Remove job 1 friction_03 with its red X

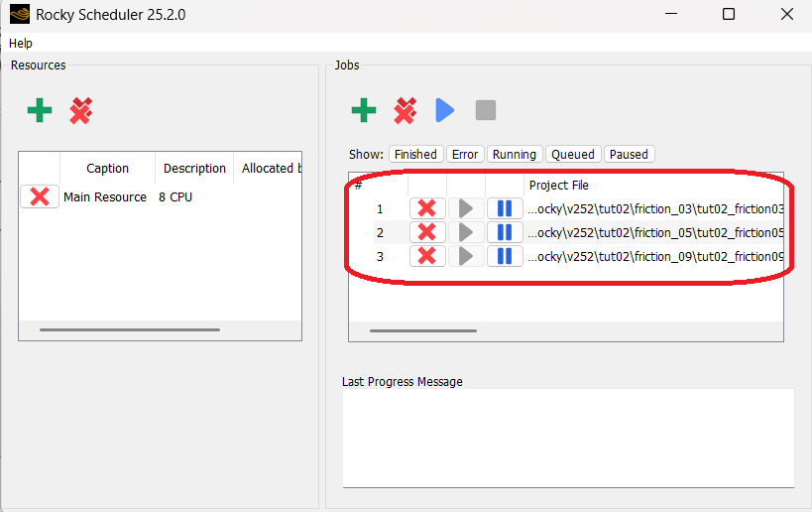(427, 208)
